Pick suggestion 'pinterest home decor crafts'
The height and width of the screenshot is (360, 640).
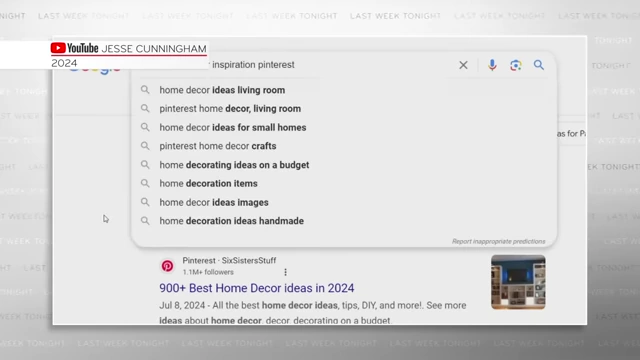click(x=218, y=146)
